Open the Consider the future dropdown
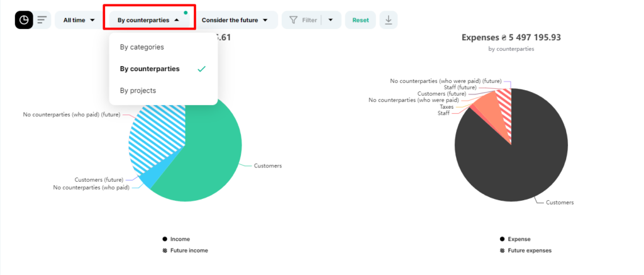 [x=235, y=20]
